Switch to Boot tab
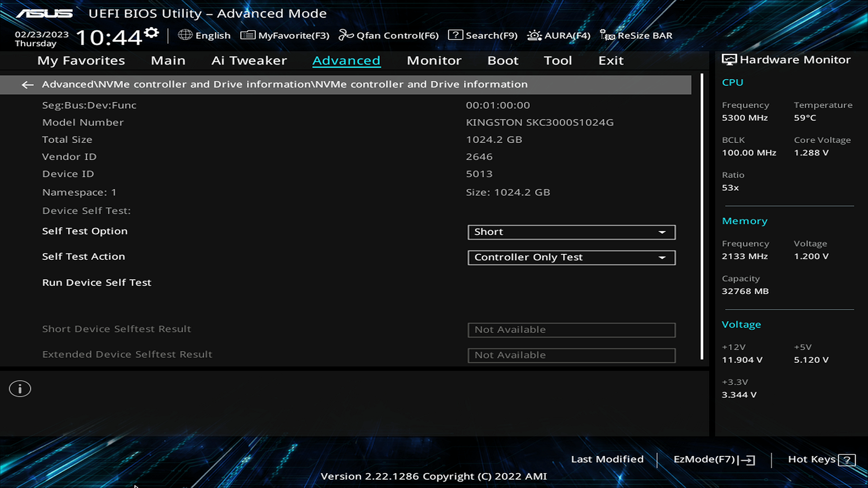868x488 pixels. click(x=503, y=61)
